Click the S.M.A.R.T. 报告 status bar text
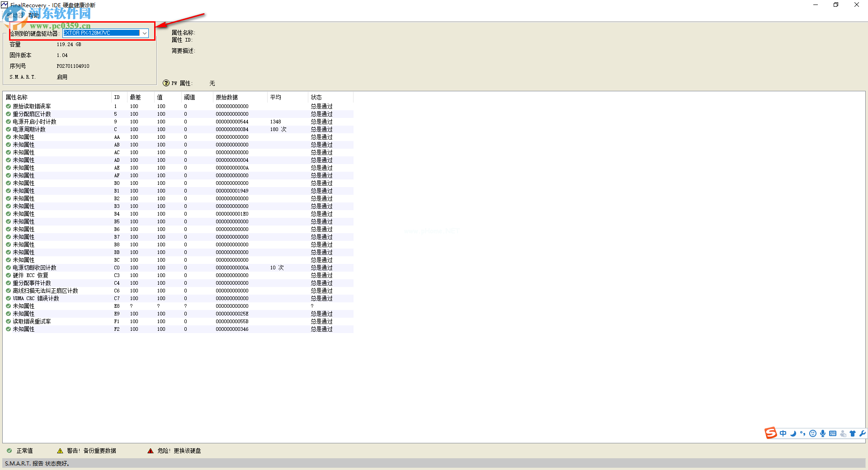This screenshot has width=868, height=470. tap(38, 464)
